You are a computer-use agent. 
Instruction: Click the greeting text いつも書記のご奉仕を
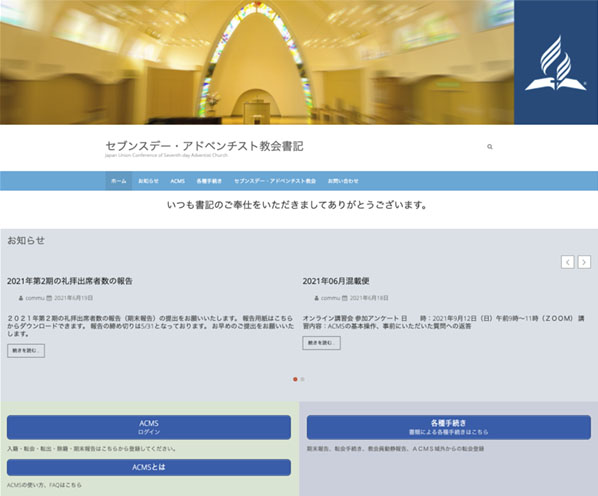point(297,205)
